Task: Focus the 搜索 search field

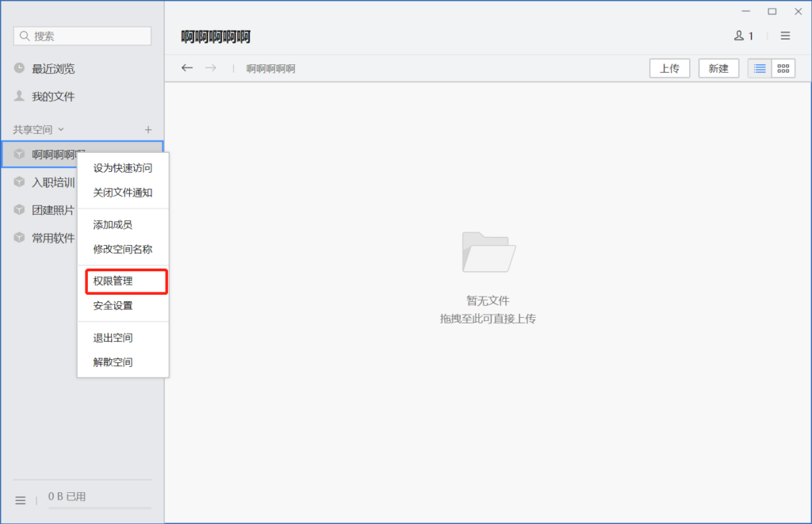Action: click(x=82, y=36)
